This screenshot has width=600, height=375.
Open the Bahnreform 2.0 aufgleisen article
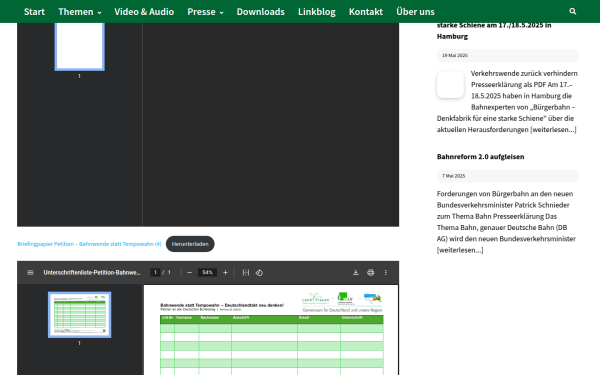click(480, 157)
